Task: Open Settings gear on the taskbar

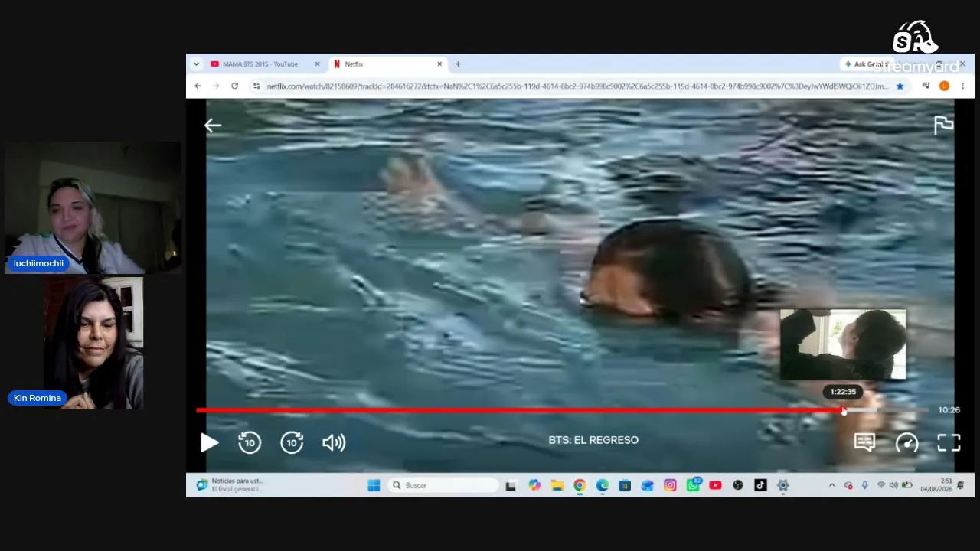Action: coord(783,485)
